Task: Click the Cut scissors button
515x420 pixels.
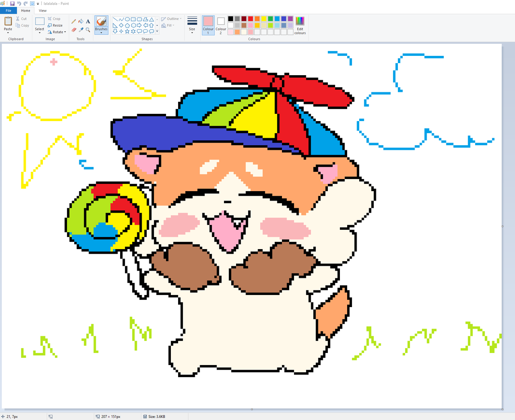Action: point(21,18)
